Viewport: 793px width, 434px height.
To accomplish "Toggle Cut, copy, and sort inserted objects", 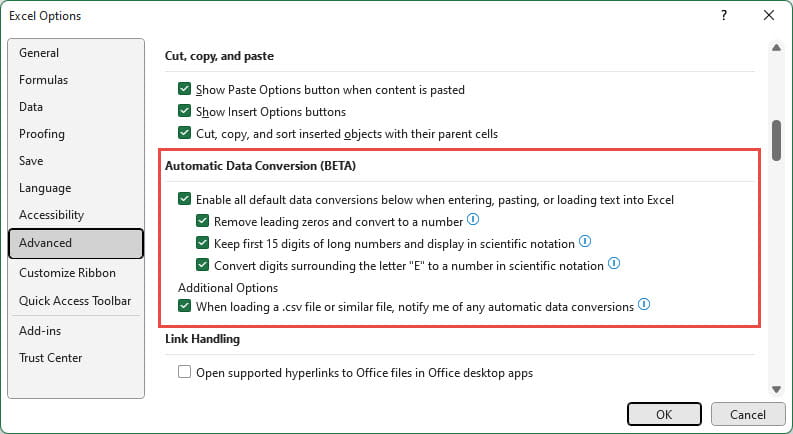I will coord(184,133).
